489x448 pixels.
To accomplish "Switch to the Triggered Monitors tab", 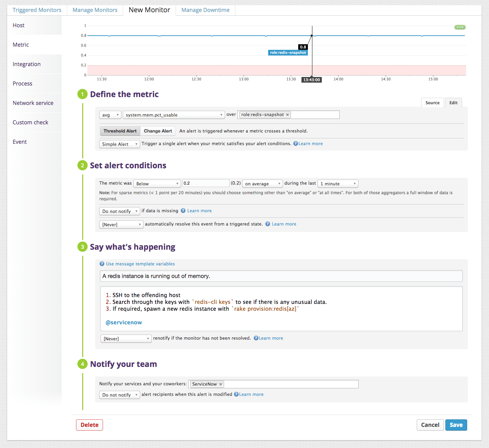I will (x=37, y=10).
